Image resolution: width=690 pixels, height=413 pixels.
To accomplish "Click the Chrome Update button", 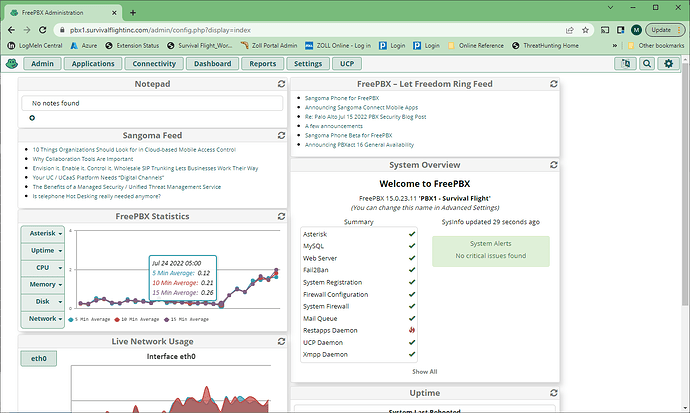I will coord(664,30).
